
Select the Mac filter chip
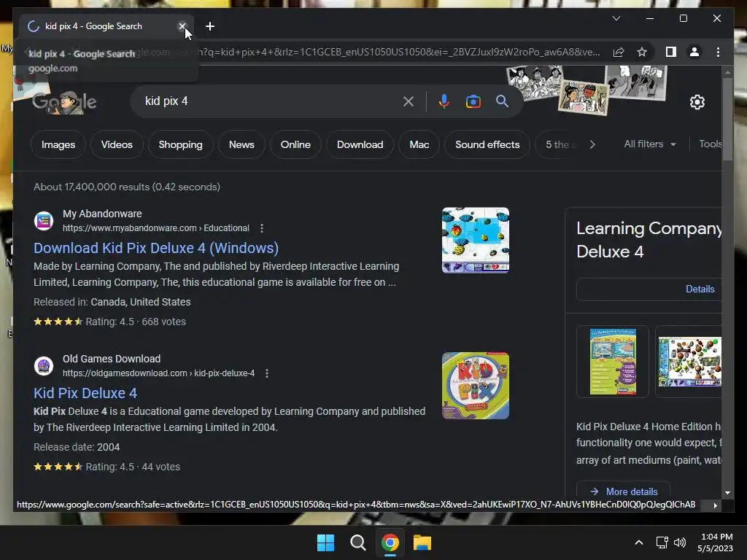coord(419,144)
